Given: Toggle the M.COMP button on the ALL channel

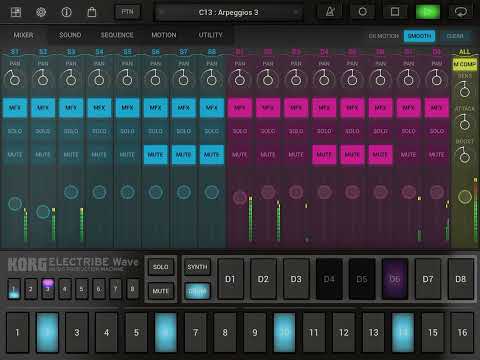Looking at the screenshot, I should click(x=465, y=64).
